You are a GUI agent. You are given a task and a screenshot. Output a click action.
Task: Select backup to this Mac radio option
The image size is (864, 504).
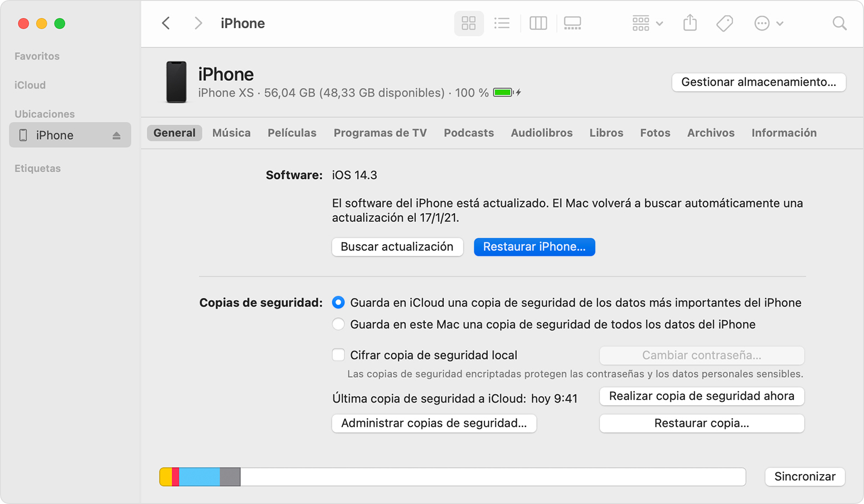tap(338, 324)
